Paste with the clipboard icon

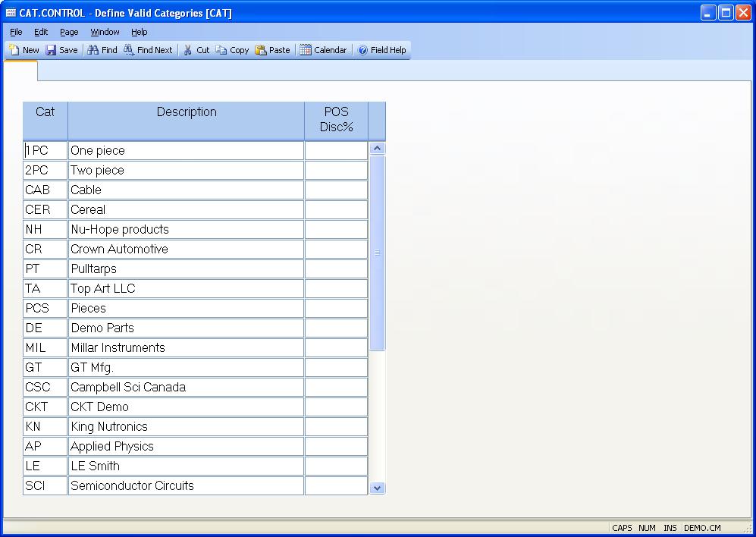(x=261, y=50)
